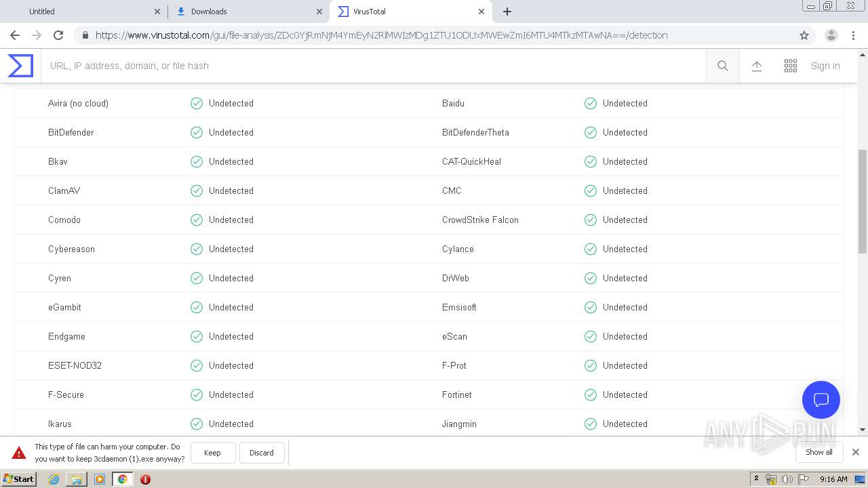Click the Sign in link
The width and height of the screenshot is (868, 488).
point(825,66)
